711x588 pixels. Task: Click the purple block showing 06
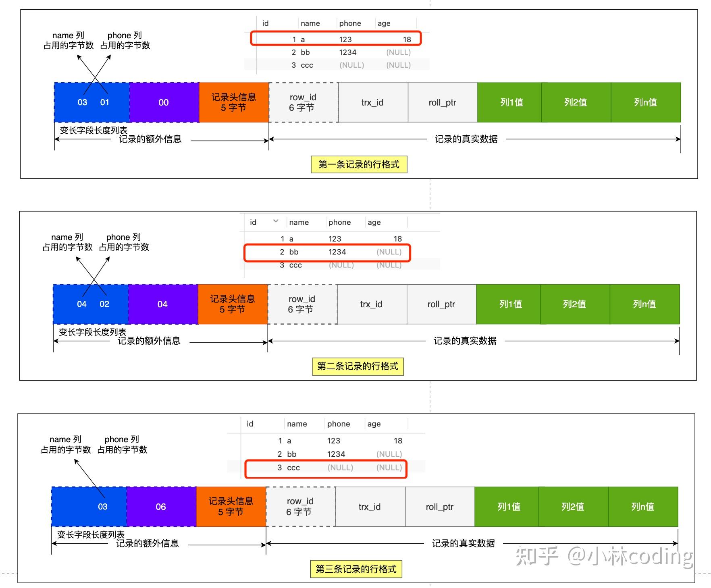pyautogui.click(x=161, y=507)
